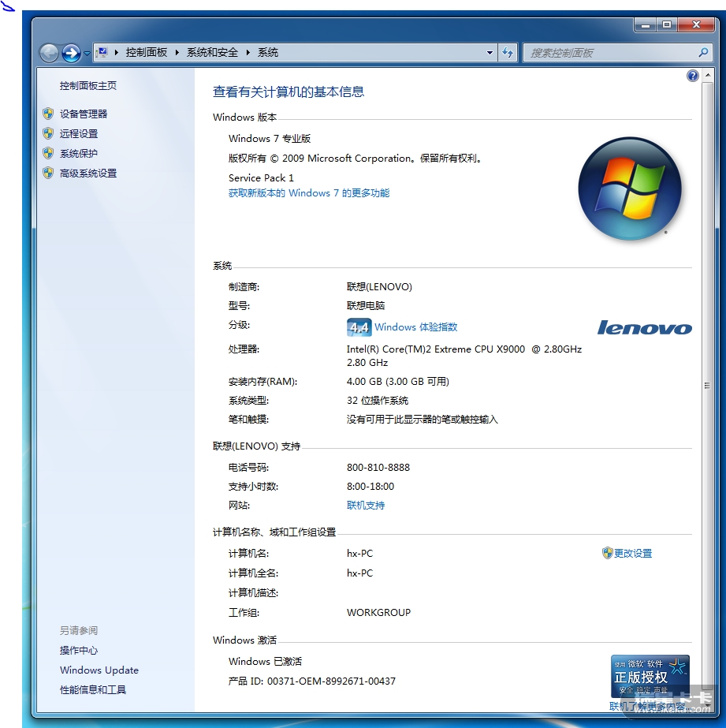Viewport: 726px width, 728px height.
Task: Expand the arrow after 控制面板 breadcrumb
Action: click(x=177, y=53)
